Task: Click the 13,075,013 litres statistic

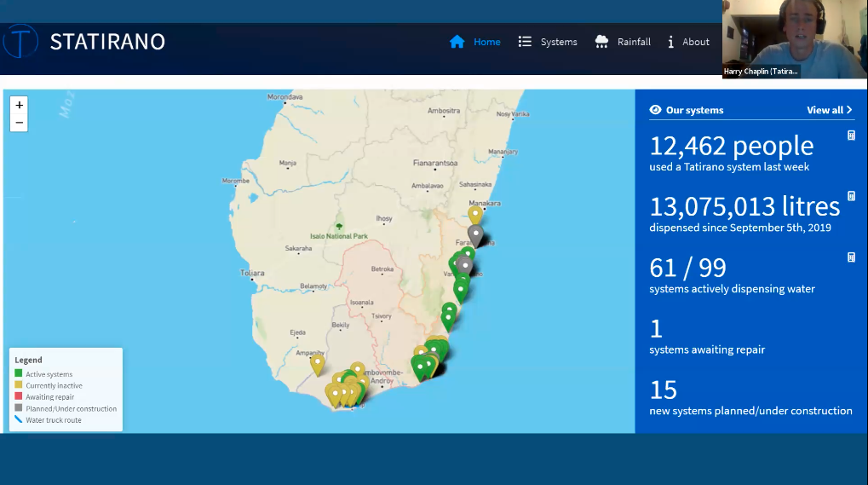Action: coord(744,206)
